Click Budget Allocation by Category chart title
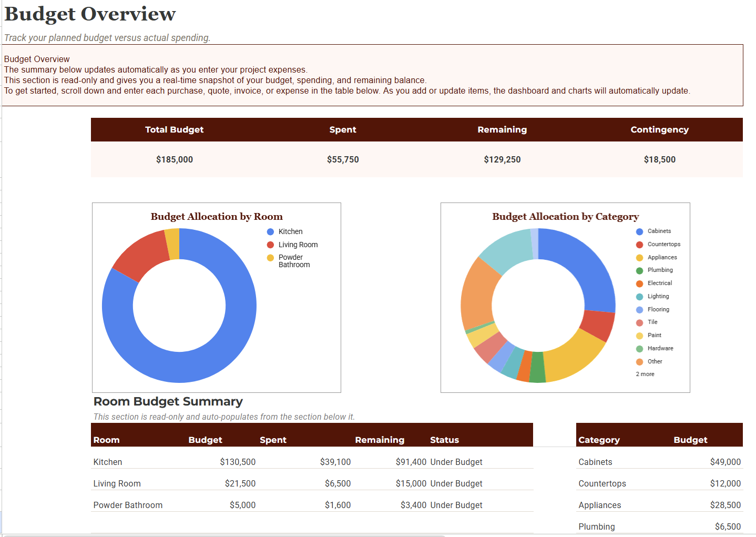The width and height of the screenshot is (756, 537). coord(566,217)
